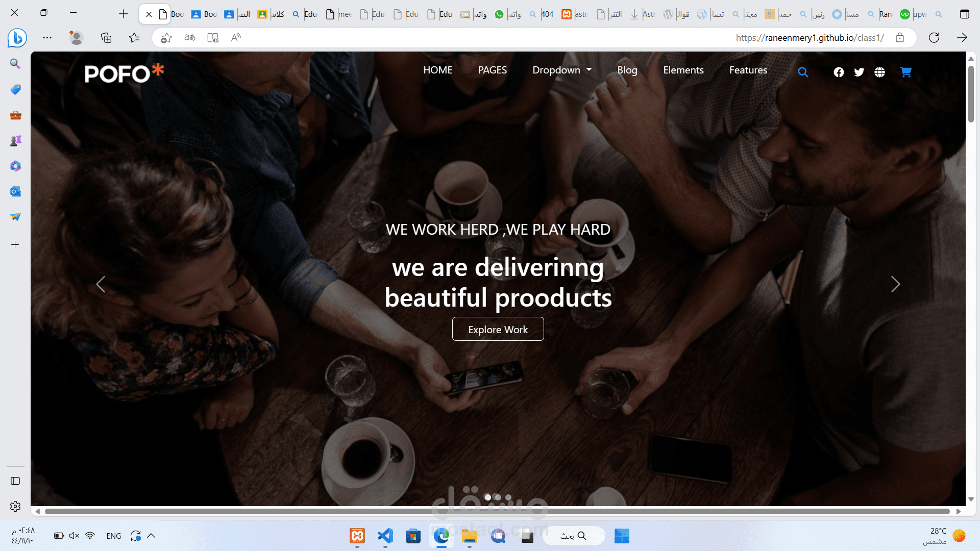This screenshot has height=551, width=980.
Task: Click the website search magnifier icon
Action: [x=803, y=72]
